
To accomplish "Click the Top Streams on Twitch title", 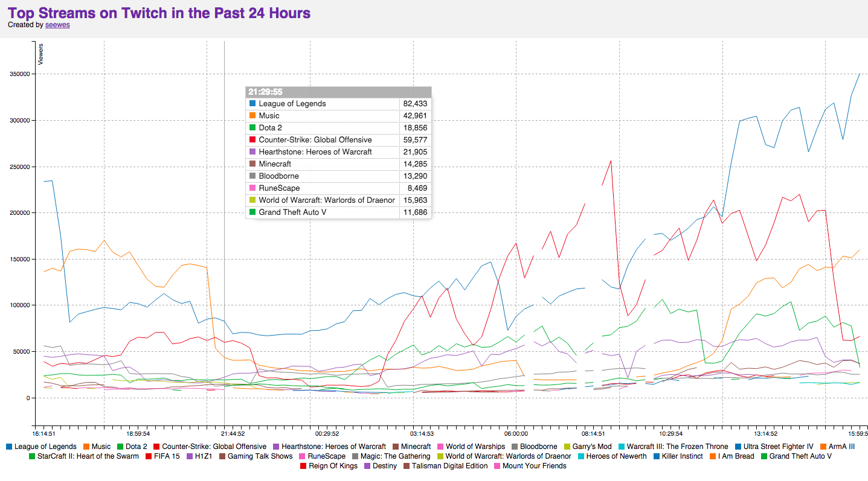I will pos(159,13).
